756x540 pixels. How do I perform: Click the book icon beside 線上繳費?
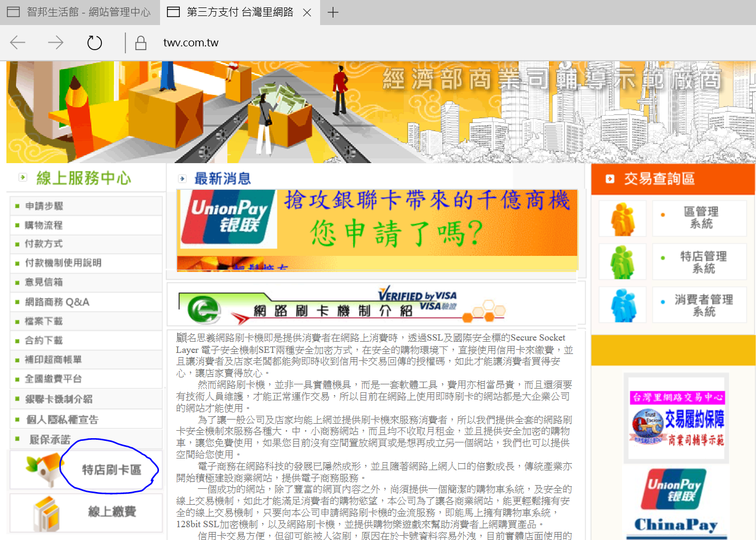click(46, 513)
